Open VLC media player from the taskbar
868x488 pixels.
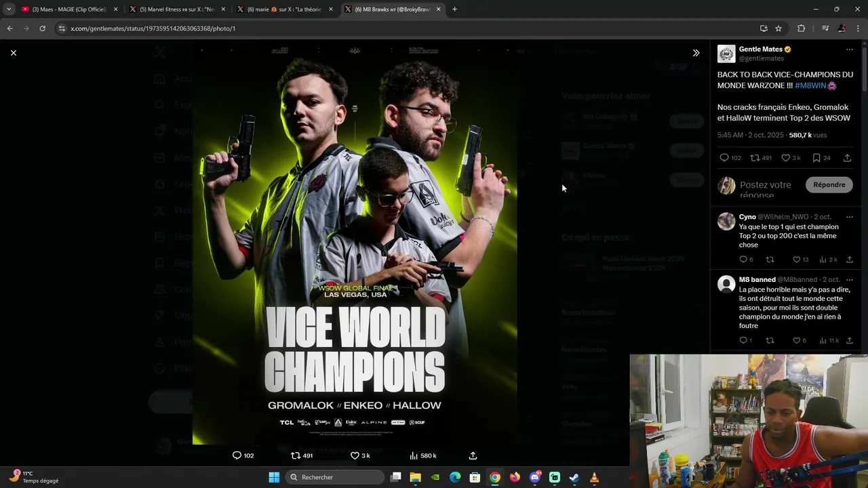(x=594, y=477)
